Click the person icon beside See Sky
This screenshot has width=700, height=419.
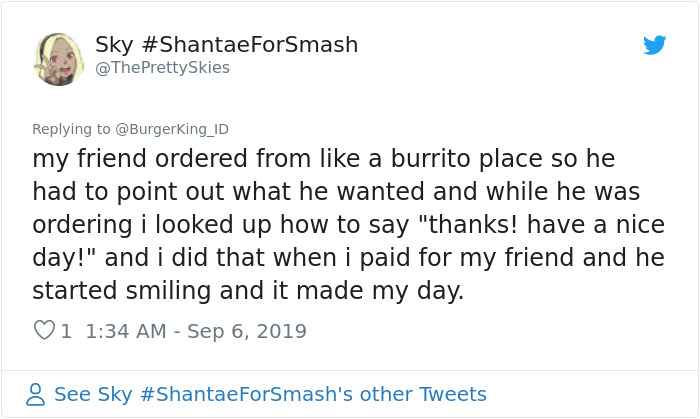pos(36,395)
